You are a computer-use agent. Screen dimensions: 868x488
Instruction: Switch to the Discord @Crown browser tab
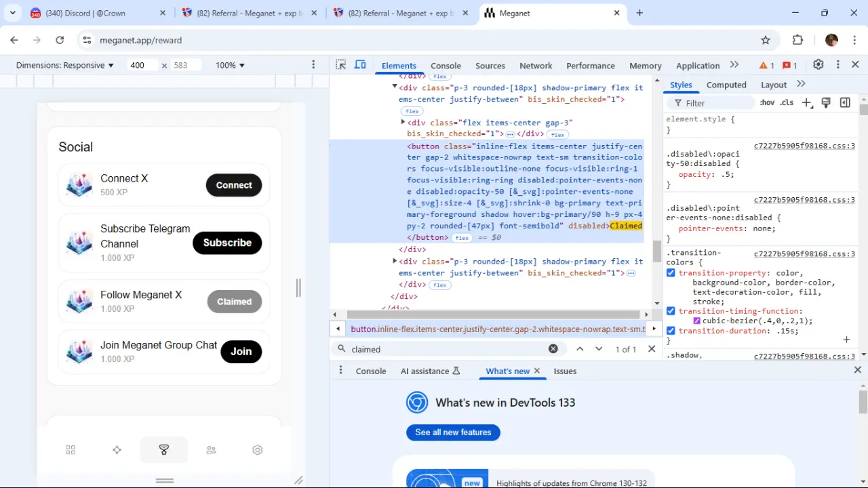(x=97, y=13)
